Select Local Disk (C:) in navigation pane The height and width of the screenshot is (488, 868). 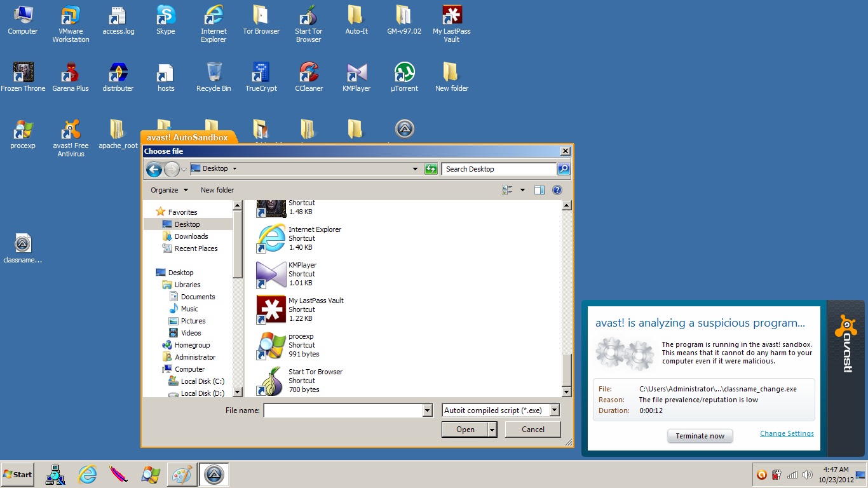[202, 381]
